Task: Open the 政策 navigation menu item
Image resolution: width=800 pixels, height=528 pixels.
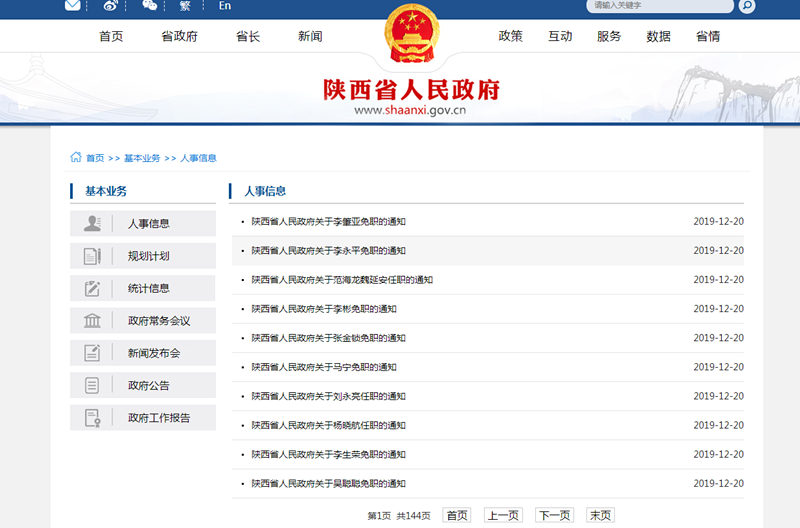Action: [x=511, y=36]
